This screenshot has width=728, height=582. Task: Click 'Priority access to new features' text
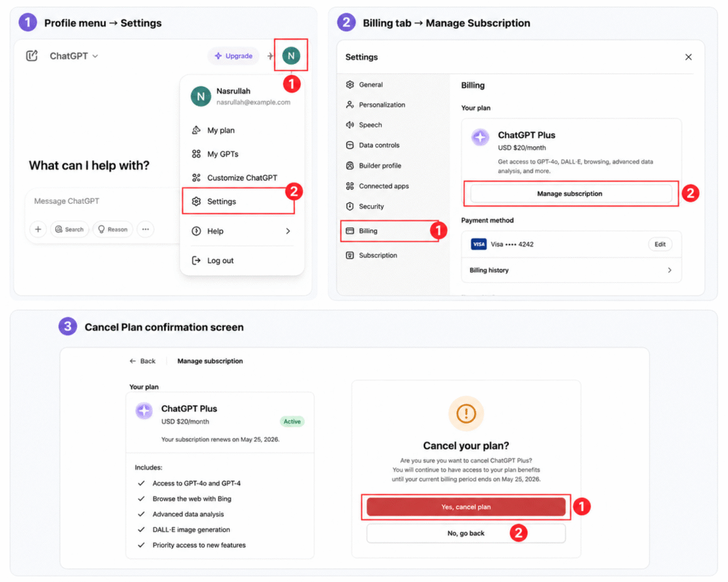pyautogui.click(x=199, y=545)
